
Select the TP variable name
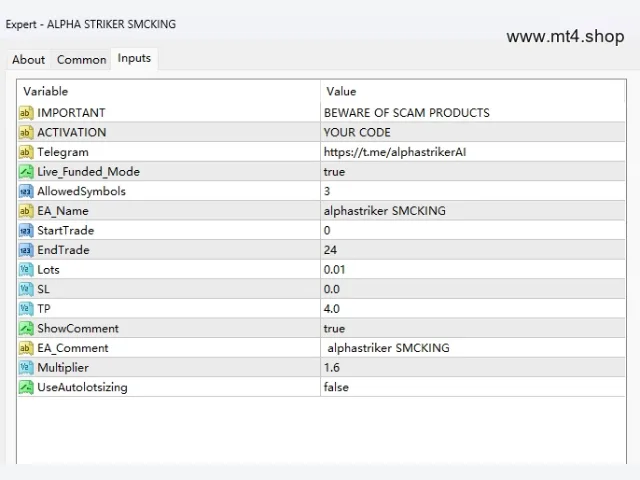(x=44, y=309)
